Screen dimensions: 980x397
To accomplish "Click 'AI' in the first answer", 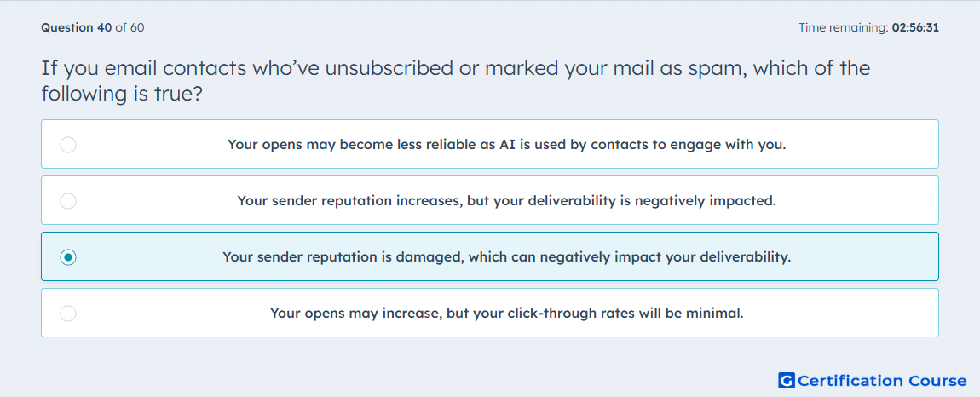I will click(507, 145).
